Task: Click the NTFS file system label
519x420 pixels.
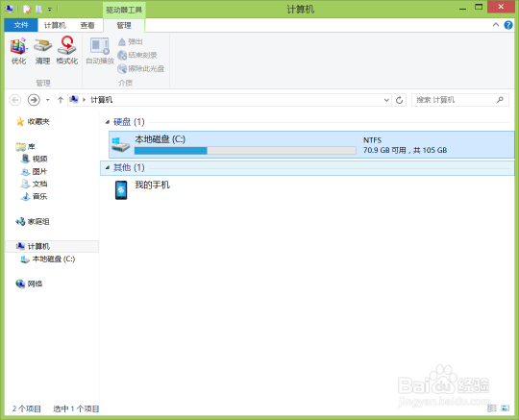Action: tap(372, 140)
